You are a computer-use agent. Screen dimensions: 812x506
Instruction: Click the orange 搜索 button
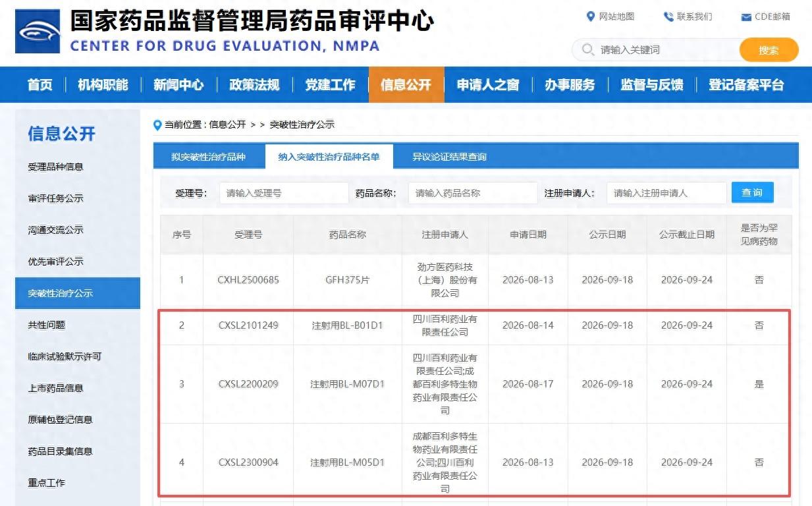pyautogui.click(x=769, y=50)
